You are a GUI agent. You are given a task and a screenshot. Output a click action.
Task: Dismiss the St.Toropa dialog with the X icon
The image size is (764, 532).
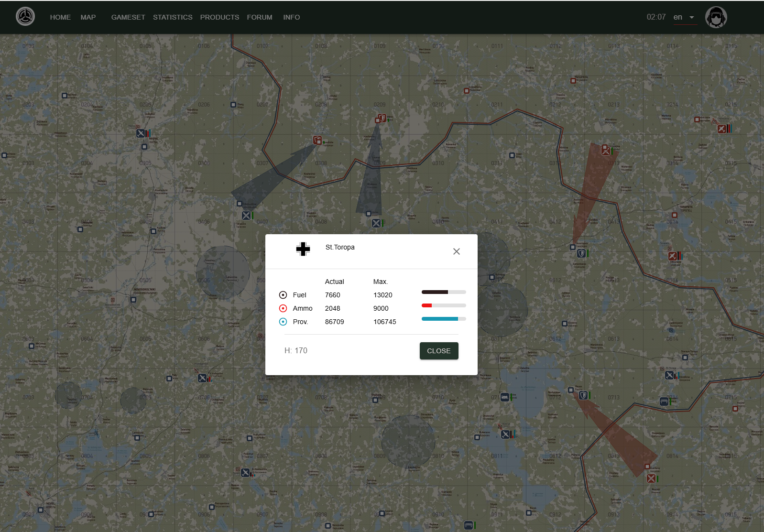click(x=456, y=251)
